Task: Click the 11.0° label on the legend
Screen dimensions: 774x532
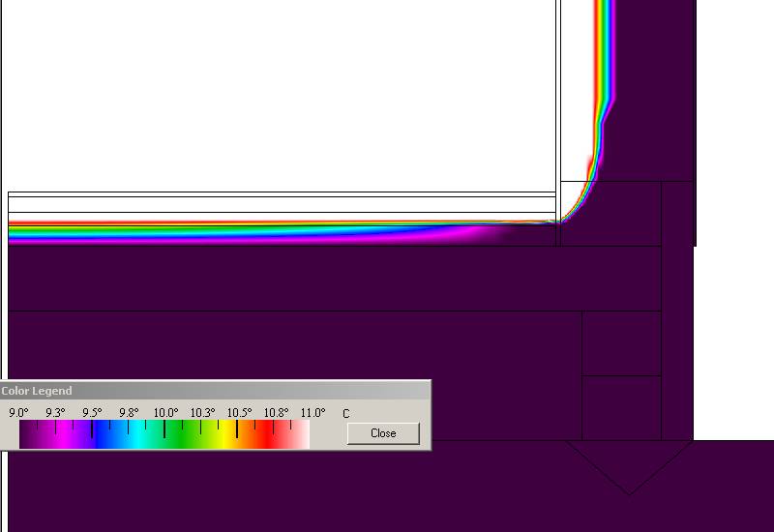Action: pyautogui.click(x=313, y=413)
